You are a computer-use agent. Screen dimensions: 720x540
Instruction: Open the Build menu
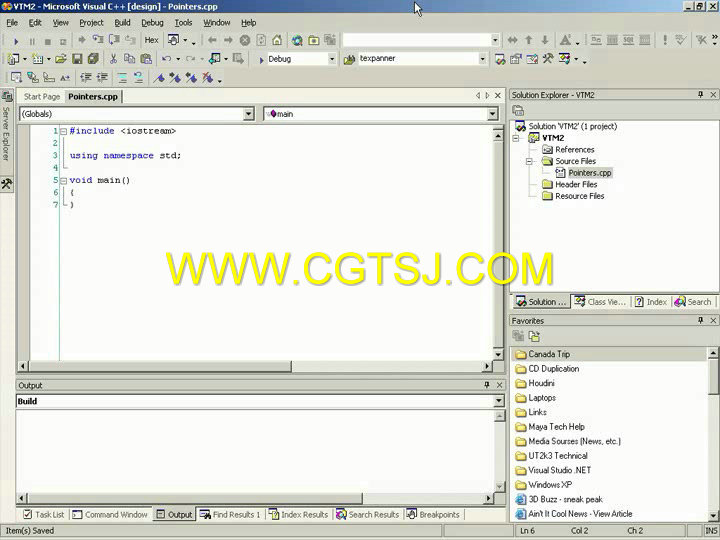122,22
